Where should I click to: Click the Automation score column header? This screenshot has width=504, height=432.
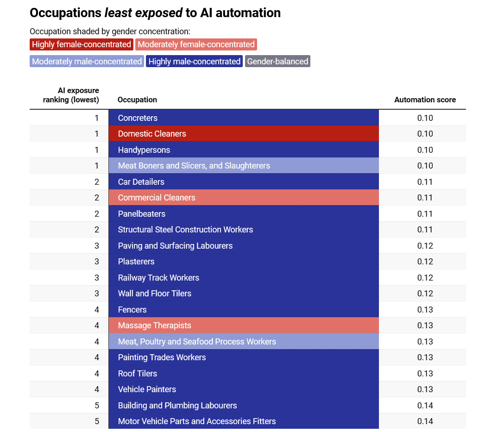(425, 100)
